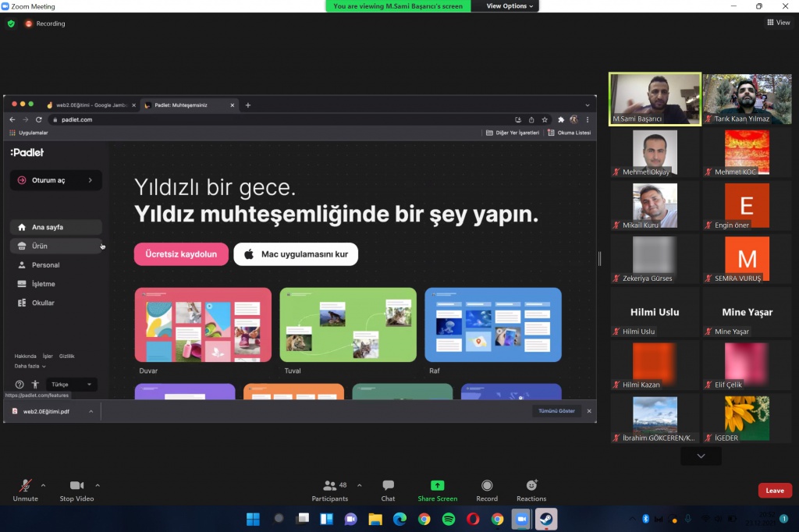Click the Zoom app icon in taskbar

click(522, 520)
